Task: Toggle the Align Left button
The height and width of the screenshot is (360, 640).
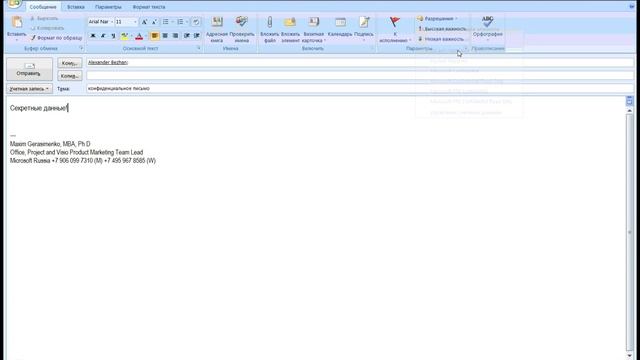Action: 154,36
